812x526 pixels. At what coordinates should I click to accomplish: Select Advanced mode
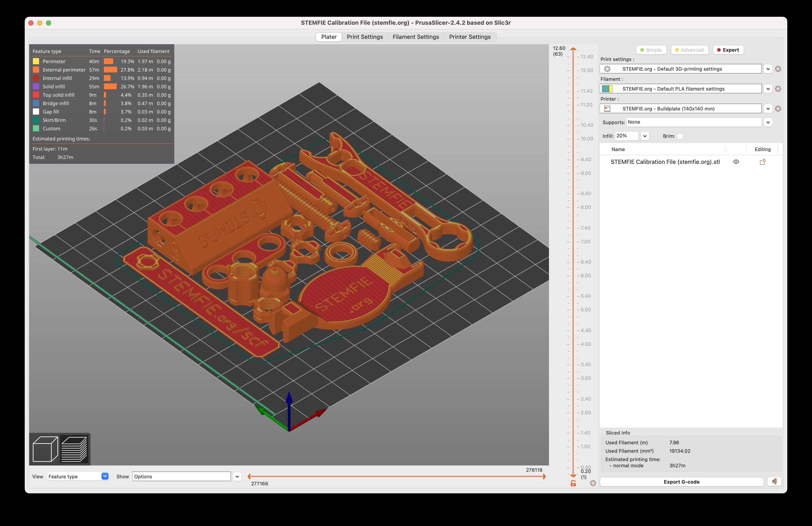click(689, 50)
